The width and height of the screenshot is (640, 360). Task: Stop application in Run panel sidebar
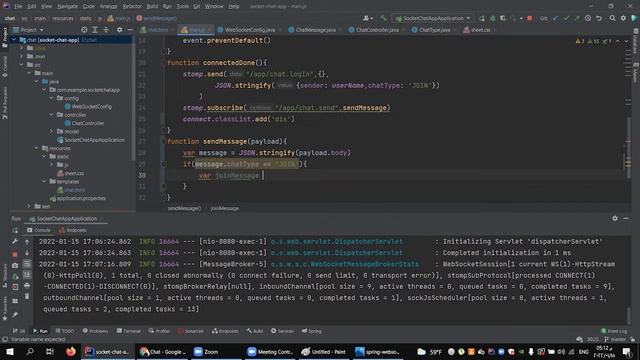click(x=15, y=254)
